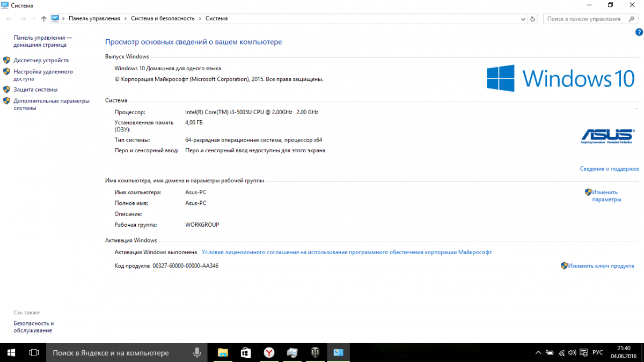Click the microphone icon in the search box
This screenshot has width=644, height=362.
(197, 352)
